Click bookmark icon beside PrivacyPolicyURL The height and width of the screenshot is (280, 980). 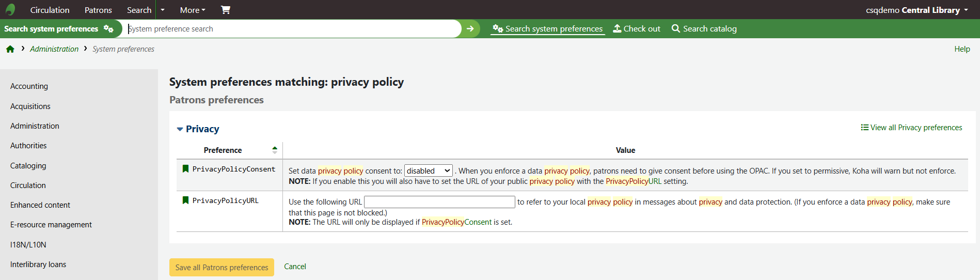pyautogui.click(x=185, y=200)
